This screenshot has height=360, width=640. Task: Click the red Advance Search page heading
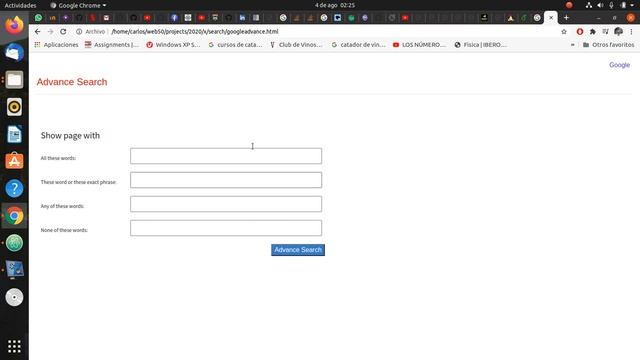point(72,82)
